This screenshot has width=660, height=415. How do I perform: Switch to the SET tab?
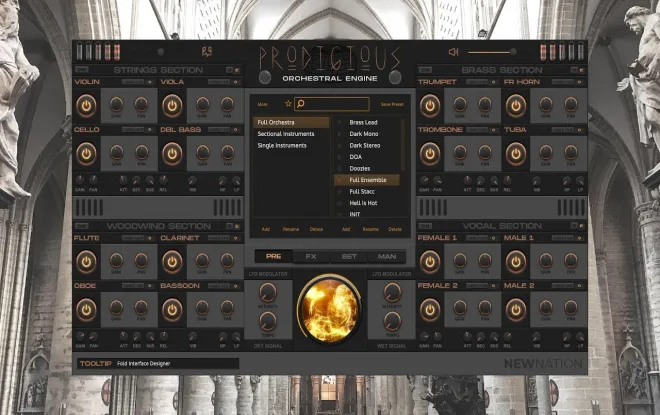[349, 256]
